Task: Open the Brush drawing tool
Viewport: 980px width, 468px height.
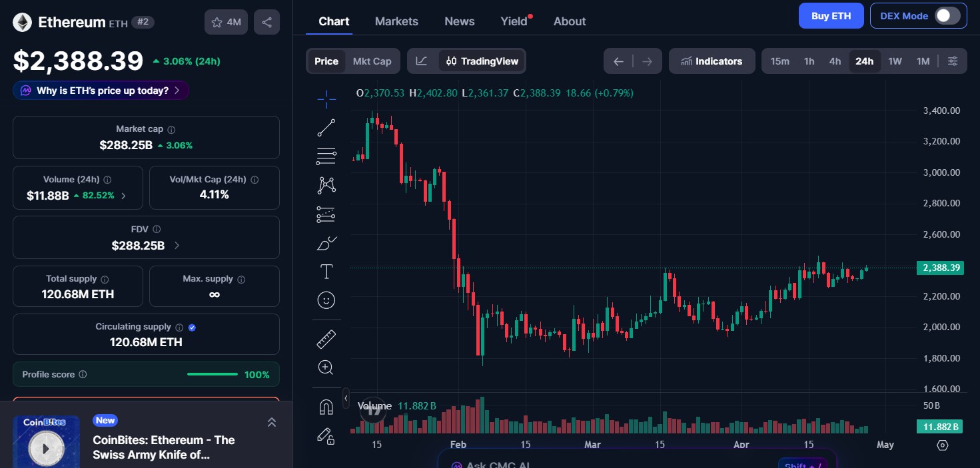Action: pyautogui.click(x=326, y=243)
